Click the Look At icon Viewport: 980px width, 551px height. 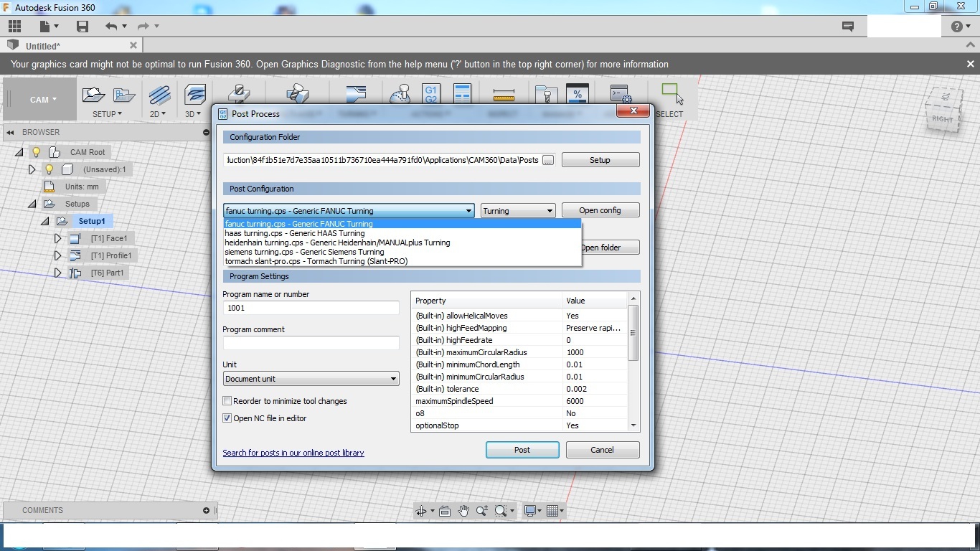pos(445,511)
